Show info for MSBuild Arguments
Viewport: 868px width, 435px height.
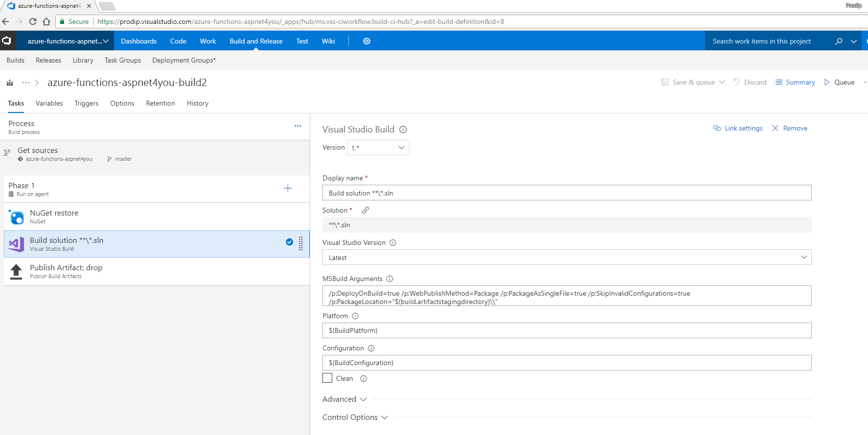[390, 279]
